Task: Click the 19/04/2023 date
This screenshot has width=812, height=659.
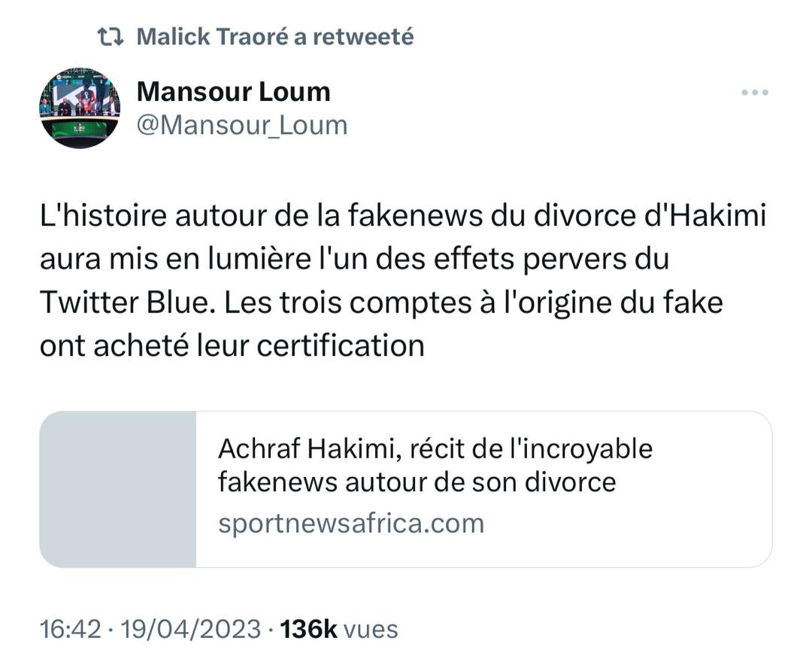Action: [189, 629]
